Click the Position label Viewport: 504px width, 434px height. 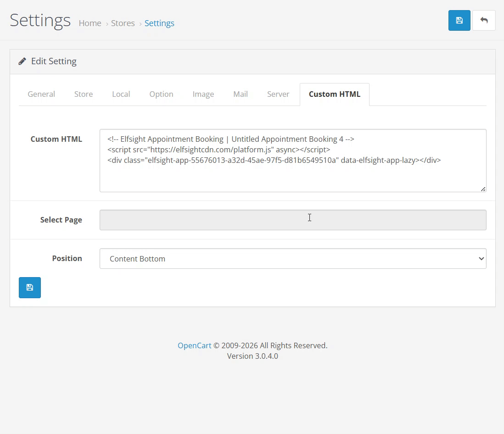pyautogui.click(x=67, y=258)
